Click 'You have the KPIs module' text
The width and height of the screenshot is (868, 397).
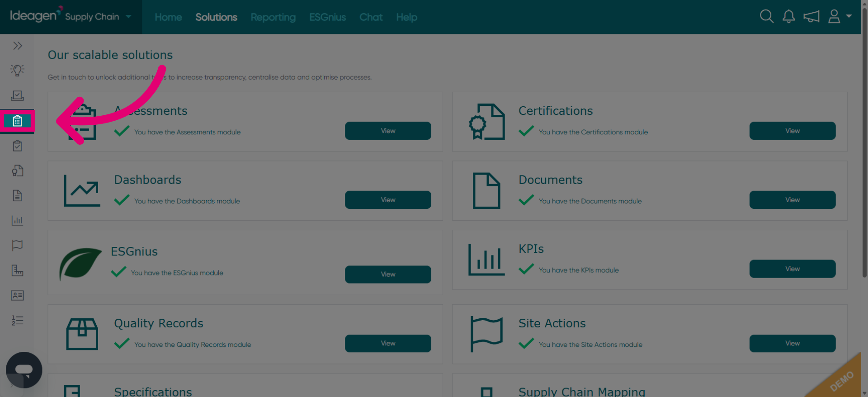579,270
